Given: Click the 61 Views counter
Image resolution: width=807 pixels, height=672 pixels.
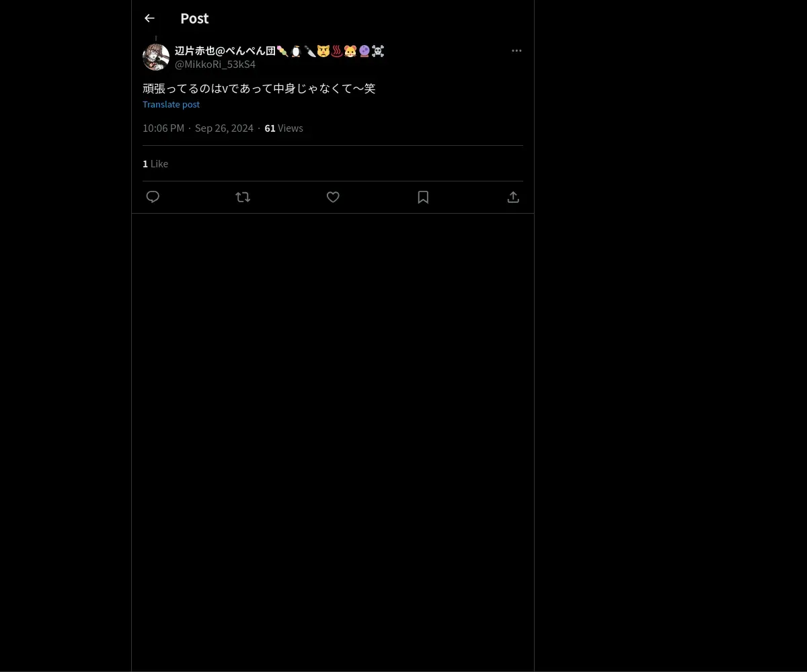Looking at the screenshot, I should point(284,128).
